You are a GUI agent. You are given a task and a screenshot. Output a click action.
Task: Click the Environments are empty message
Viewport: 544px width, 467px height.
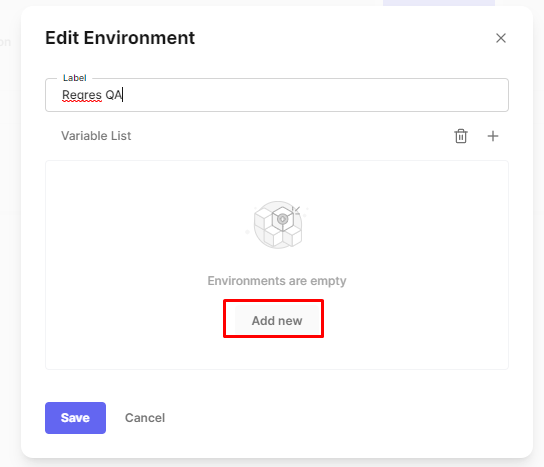[277, 281]
